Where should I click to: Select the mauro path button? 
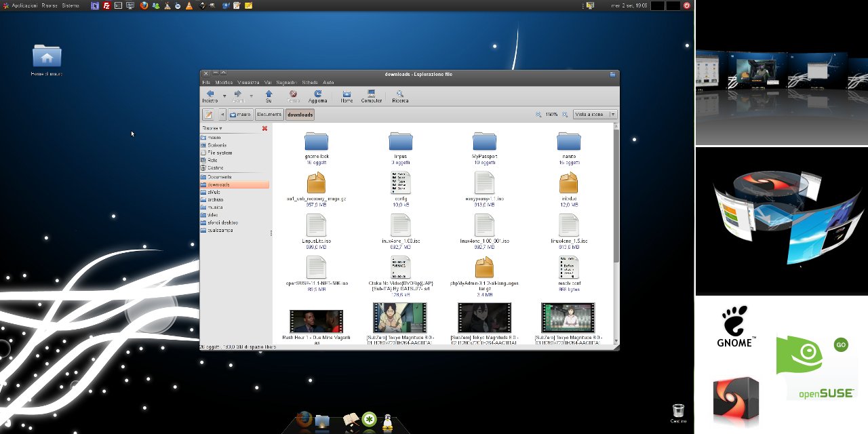point(241,115)
